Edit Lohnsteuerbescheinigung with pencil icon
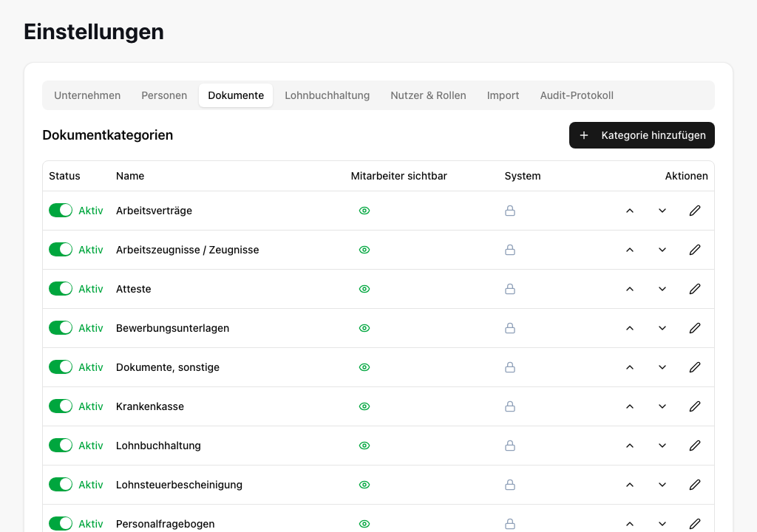The image size is (757, 532). pyautogui.click(x=695, y=485)
